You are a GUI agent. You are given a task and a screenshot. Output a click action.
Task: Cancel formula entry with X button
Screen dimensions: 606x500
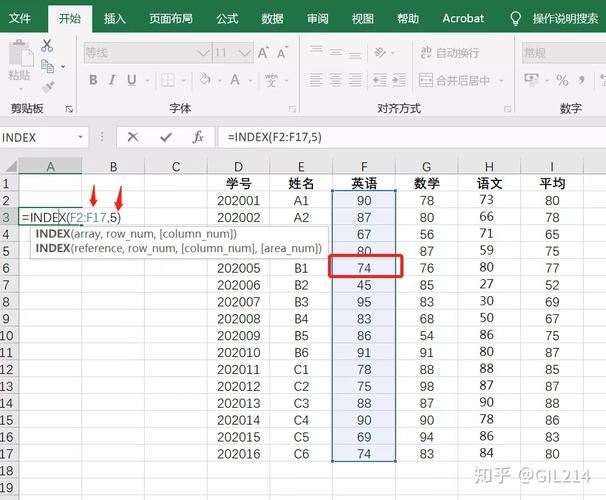[133, 137]
